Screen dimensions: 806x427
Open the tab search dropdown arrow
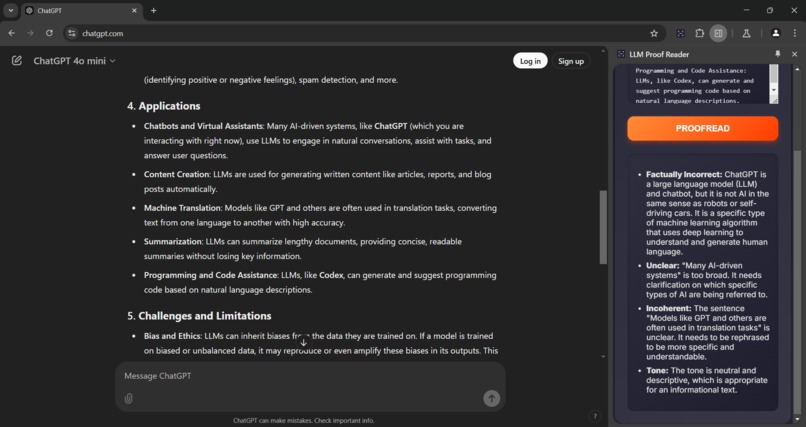click(x=10, y=10)
